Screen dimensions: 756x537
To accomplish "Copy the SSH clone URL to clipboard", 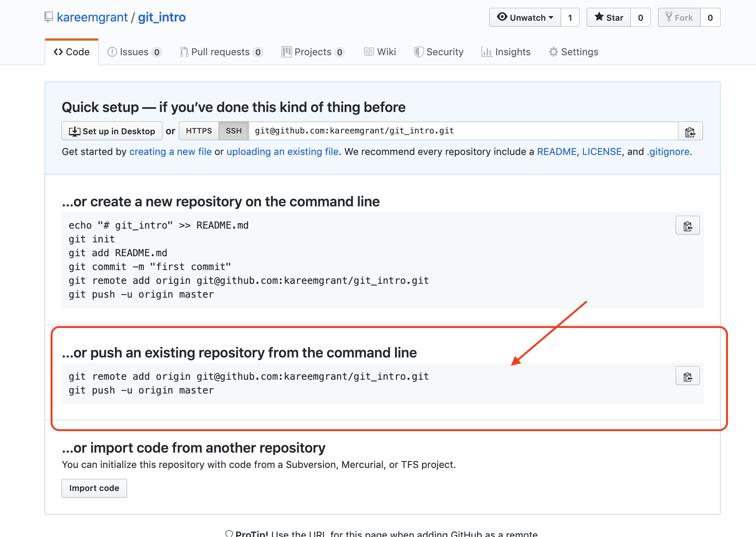I will click(x=690, y=132).
